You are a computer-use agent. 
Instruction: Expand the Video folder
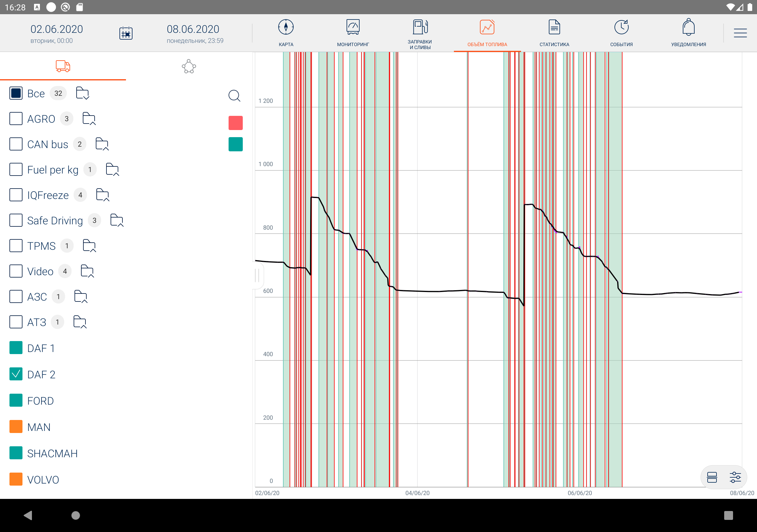(x=87, y=271)
